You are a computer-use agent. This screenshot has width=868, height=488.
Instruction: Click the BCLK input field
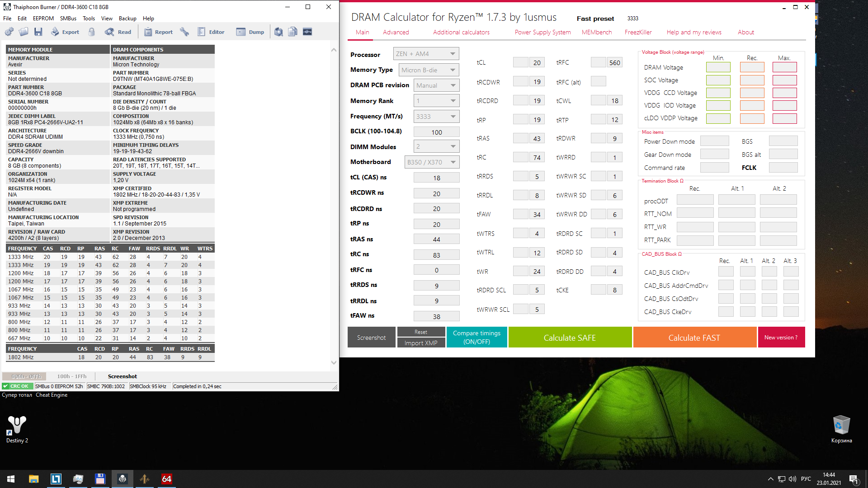436,132
